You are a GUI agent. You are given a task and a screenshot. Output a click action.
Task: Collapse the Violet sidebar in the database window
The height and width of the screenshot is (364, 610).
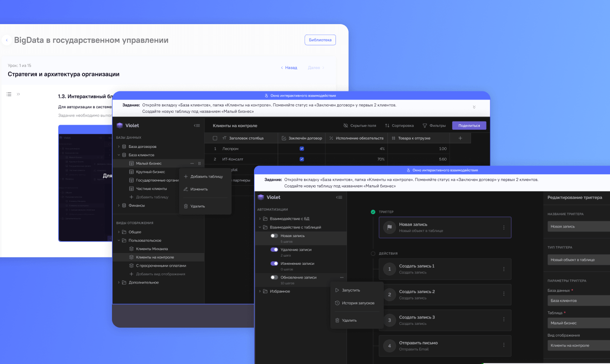(197, 126)
